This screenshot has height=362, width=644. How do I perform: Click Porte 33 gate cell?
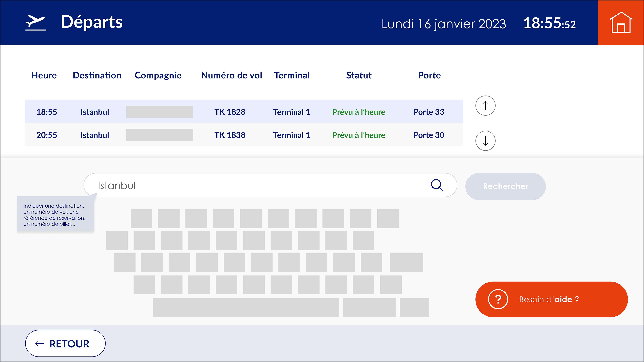[429, 112]
